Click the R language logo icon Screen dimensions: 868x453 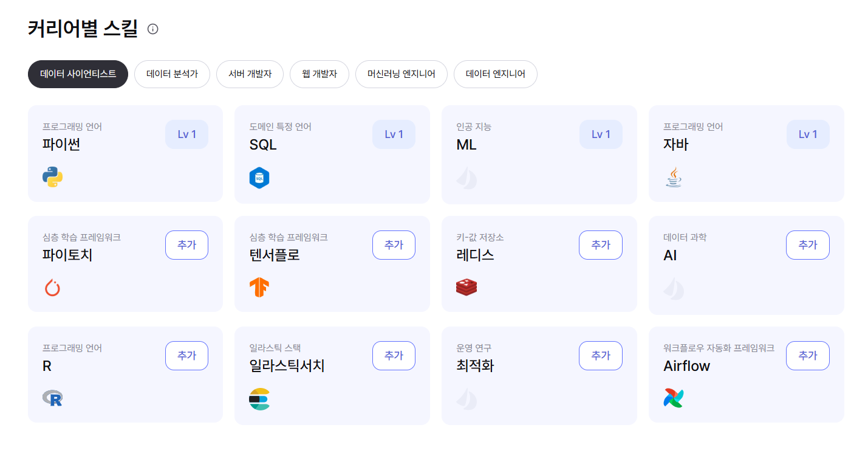pos(52,398)
